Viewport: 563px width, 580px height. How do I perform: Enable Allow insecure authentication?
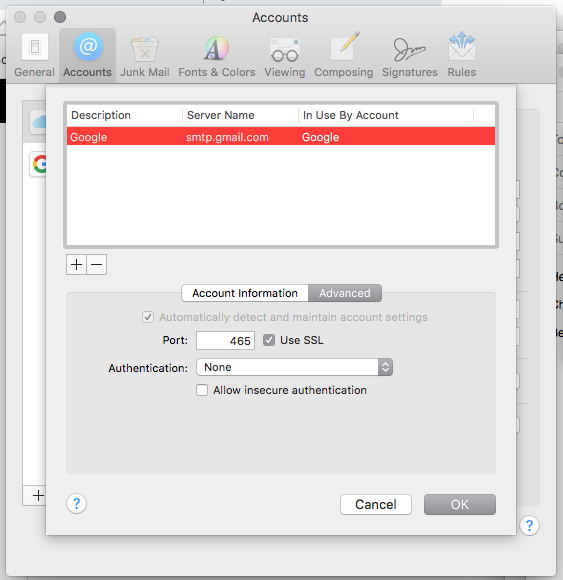point(202,390)
